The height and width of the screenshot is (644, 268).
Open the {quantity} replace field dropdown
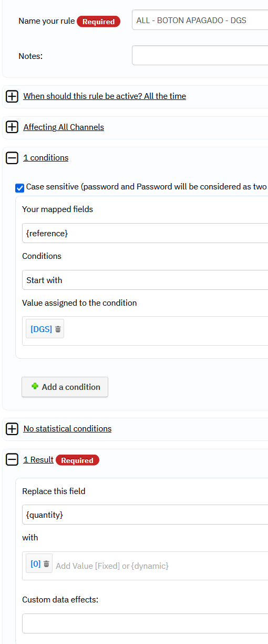click(x=145, y=515)
